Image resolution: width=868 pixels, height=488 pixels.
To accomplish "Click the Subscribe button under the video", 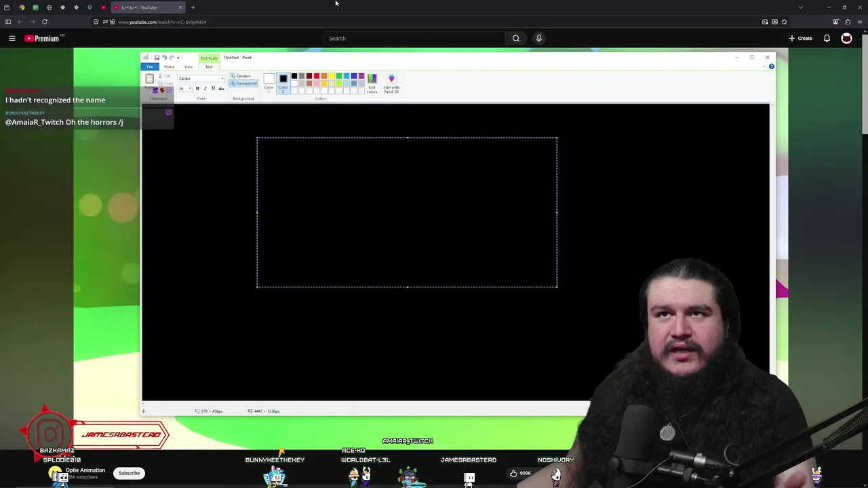I will 129,473.
